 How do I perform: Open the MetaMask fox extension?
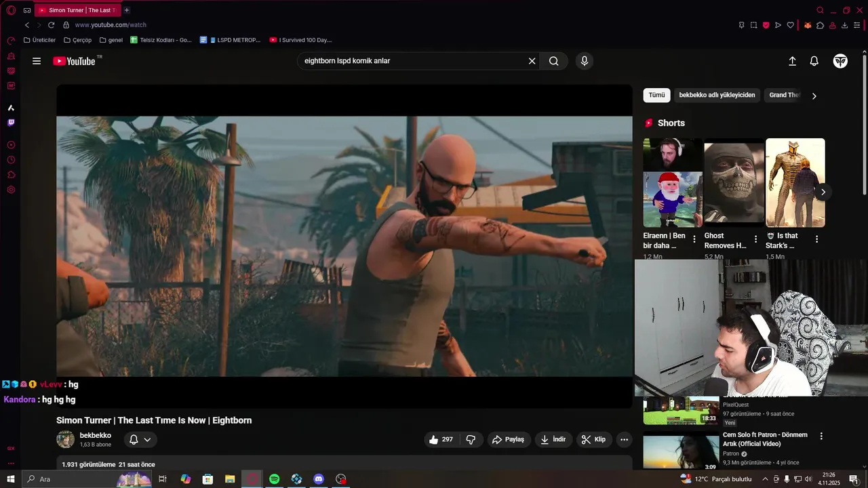808,25
